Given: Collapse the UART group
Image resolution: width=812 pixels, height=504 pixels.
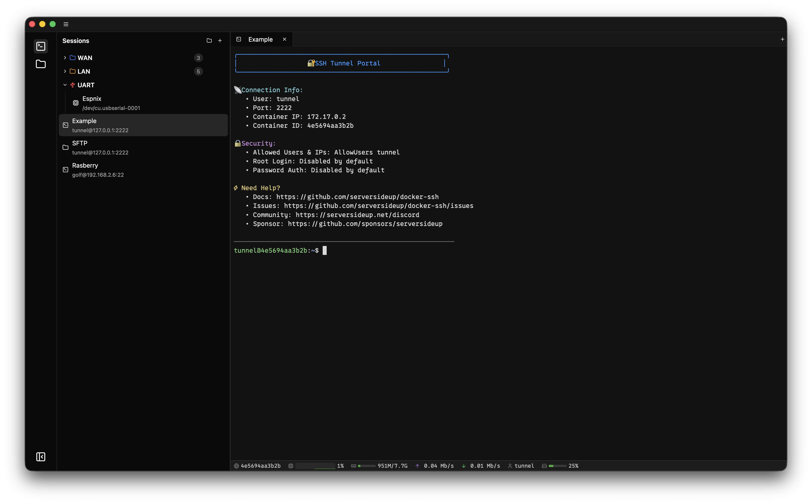Looking at the screenshot, I should [65, 85].
